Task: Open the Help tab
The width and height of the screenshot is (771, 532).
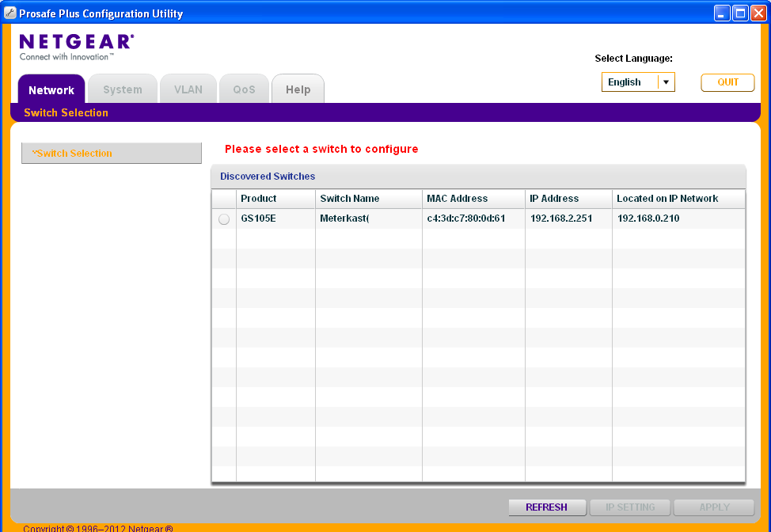Action: (x=298, y=89)
